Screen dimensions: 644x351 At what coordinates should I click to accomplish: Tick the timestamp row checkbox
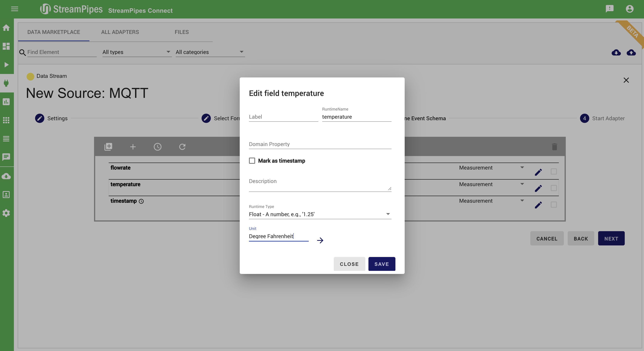(x=553, y=205)
